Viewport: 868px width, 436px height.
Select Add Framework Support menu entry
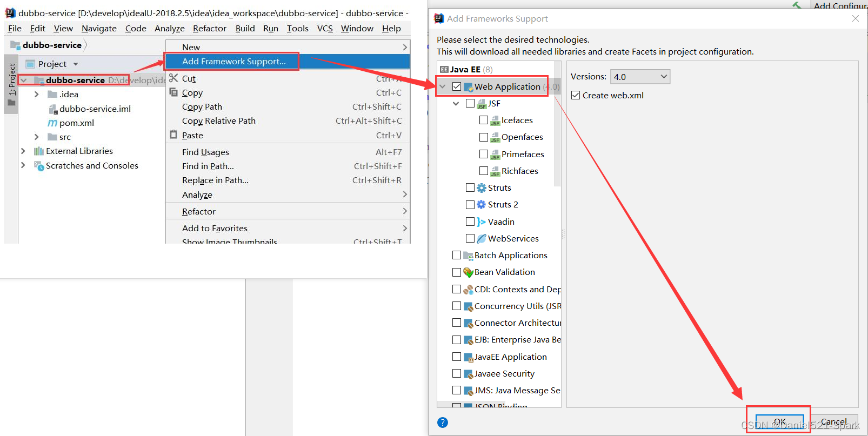point(288,61)
